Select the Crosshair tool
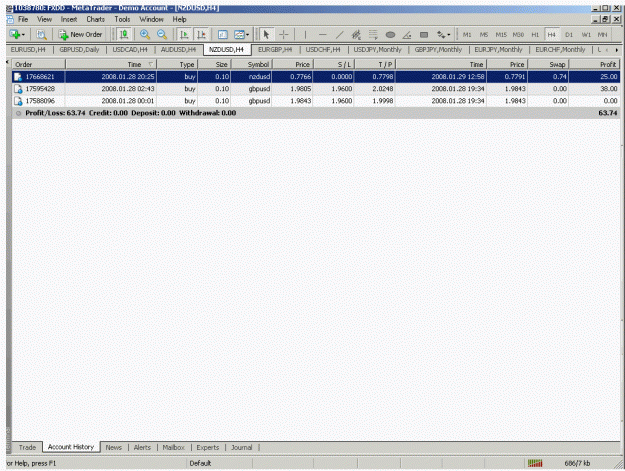The width and height of the screenshot is (625, 471). pos(283,35)
